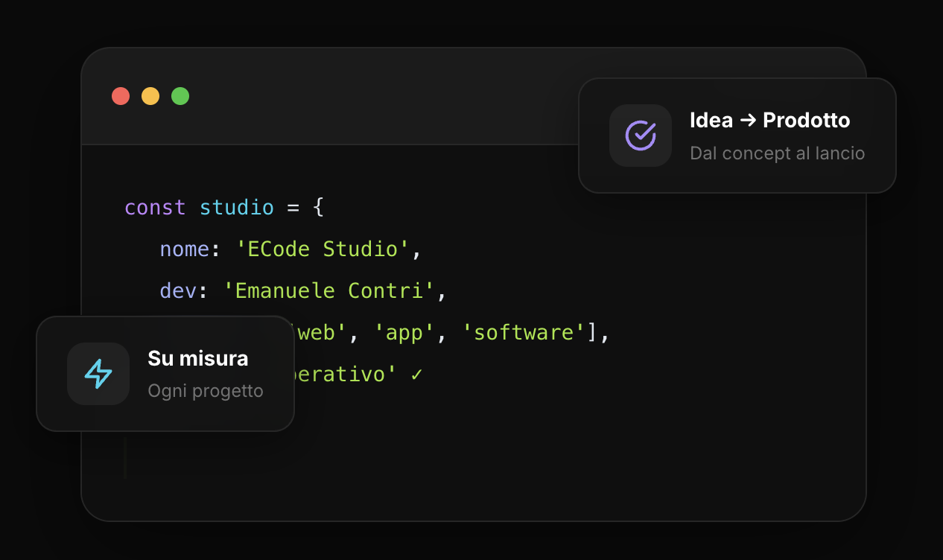Click 'Dal concept al lancio' subtitle
943x560 pixels.
pos(778,153)
